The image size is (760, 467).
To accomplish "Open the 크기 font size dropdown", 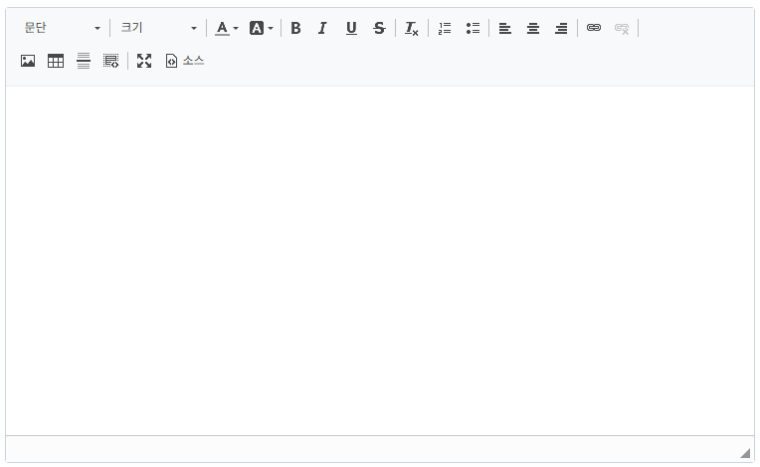I will [158, 28].
